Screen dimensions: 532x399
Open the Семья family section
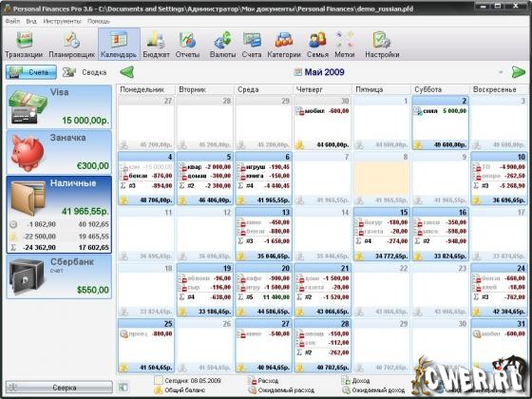[x=317, y=45]
